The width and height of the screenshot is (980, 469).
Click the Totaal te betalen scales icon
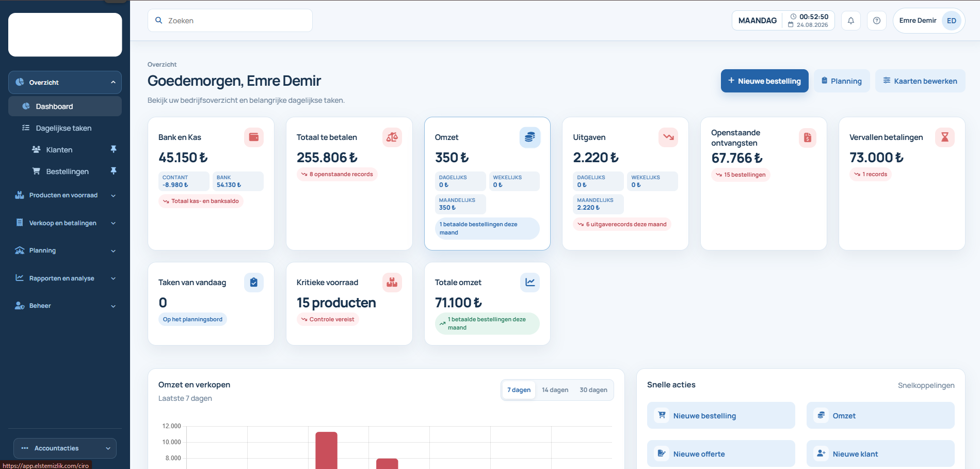[392, 137]
